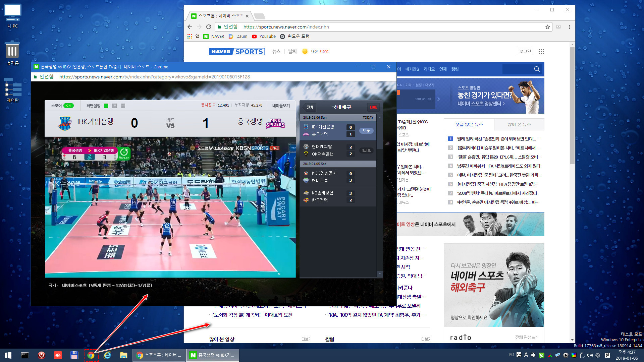The width and height of the screenshot is (644, 362).
Task: Click the Pink Spiders team logo
Action: click(x=275, y=123)
